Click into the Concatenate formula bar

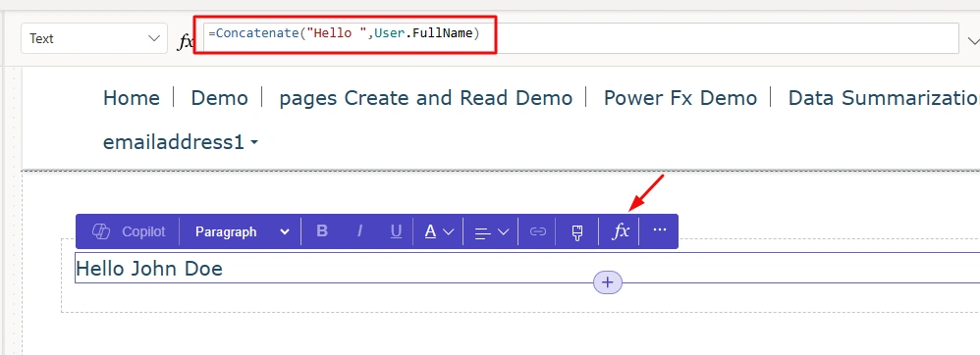click(x=580, y=38)
